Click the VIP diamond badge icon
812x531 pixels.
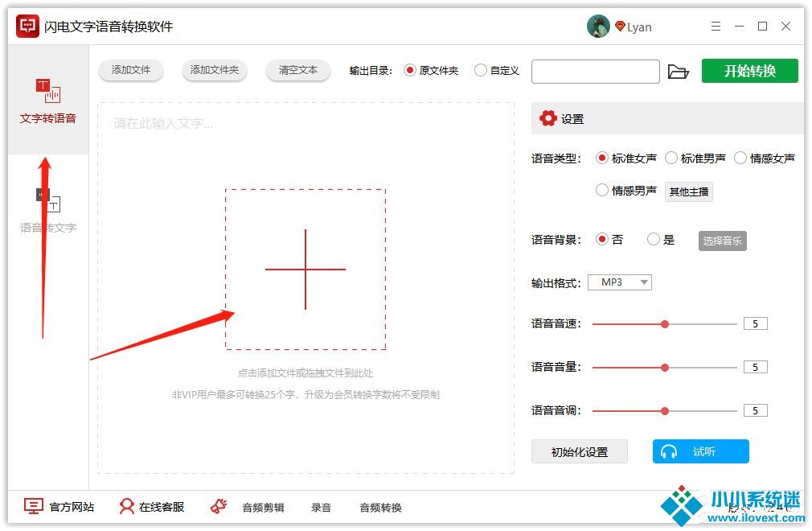[x=620, y=26]
